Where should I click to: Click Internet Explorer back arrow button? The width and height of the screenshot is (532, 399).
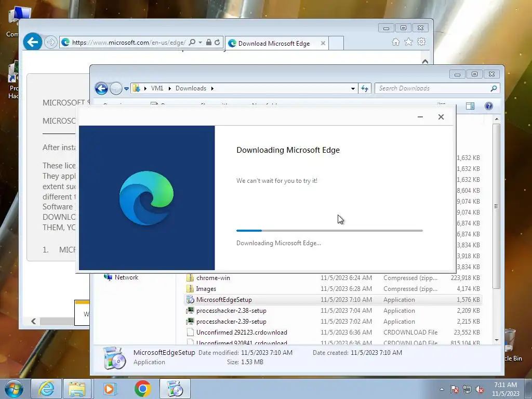click(33, 42)
